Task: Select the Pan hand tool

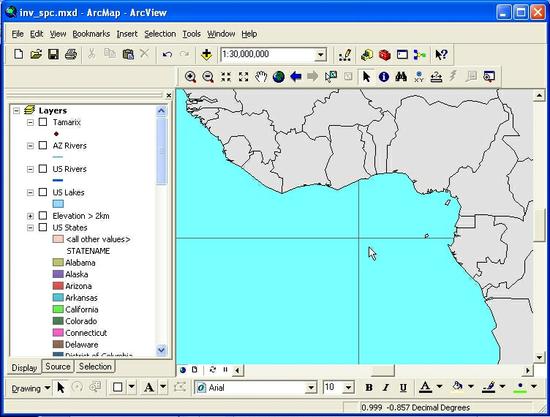Action: (261, 76)
